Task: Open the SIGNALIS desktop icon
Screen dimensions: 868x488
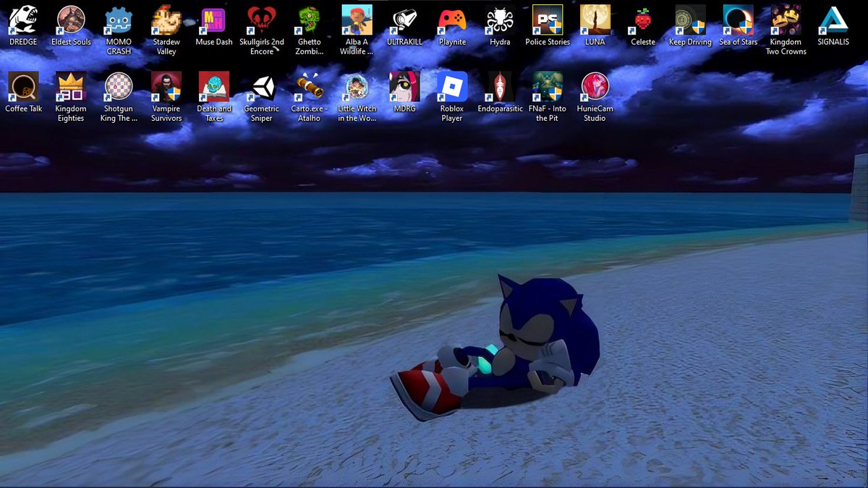Action: point(833,20)
